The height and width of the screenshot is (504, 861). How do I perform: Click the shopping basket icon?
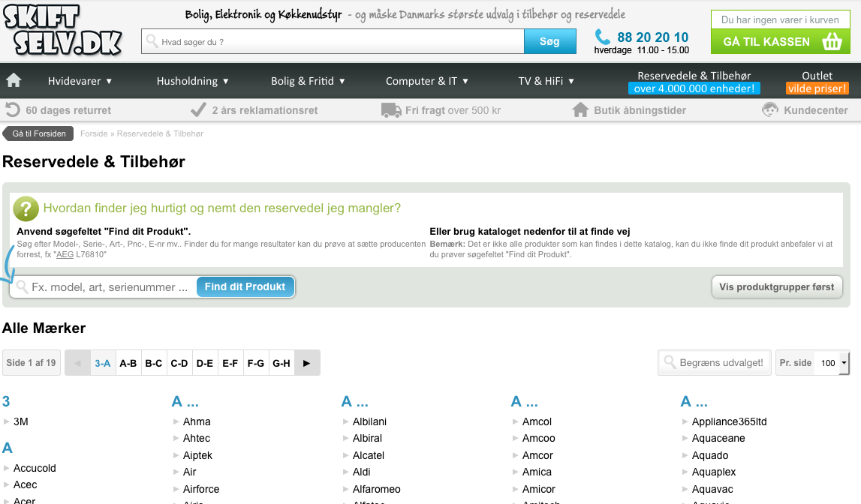[x=832, y=42]
